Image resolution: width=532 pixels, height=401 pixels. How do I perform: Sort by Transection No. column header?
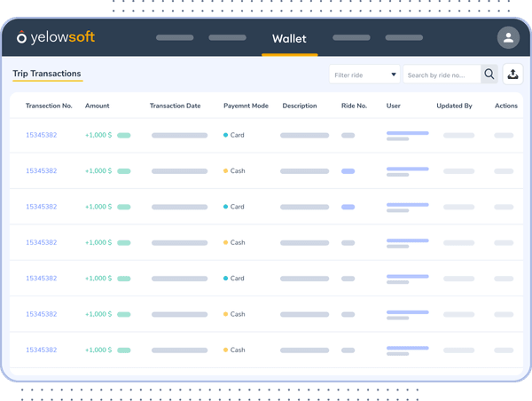tap(49, 106)
